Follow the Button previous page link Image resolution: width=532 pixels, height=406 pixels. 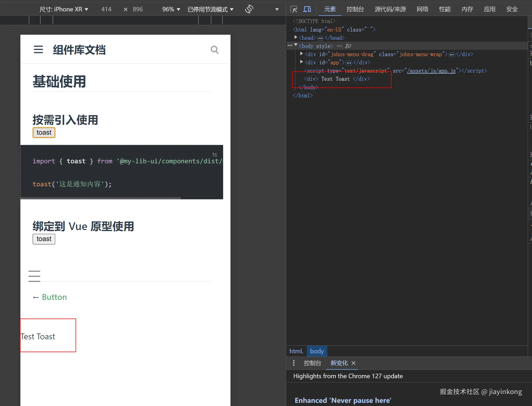(x=54, y=297)
